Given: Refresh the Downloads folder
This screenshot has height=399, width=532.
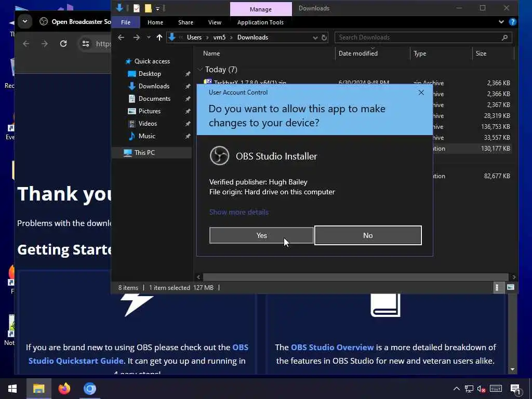Looking at the screenshot, I should coord(324,37).
